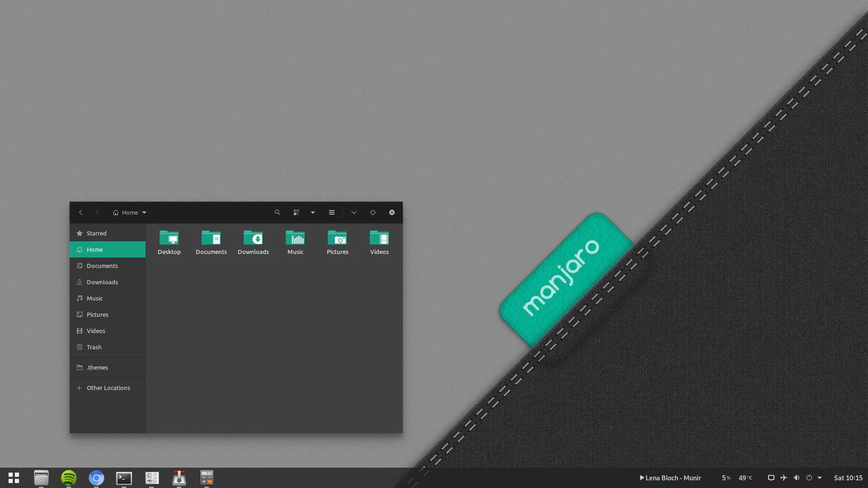The image size is (868, 488).
Task: Toggle the list/grid view button
Action: coord(297,212)
